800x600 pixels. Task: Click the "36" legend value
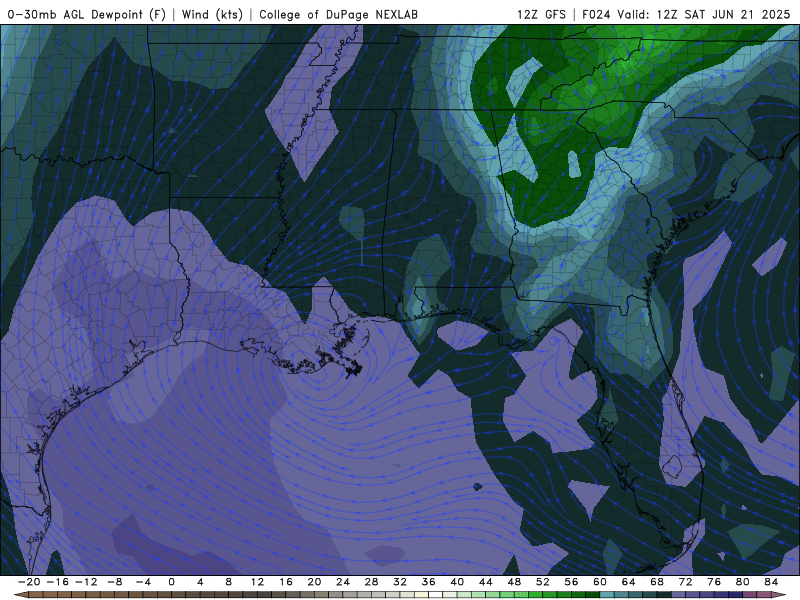(429, 582)
